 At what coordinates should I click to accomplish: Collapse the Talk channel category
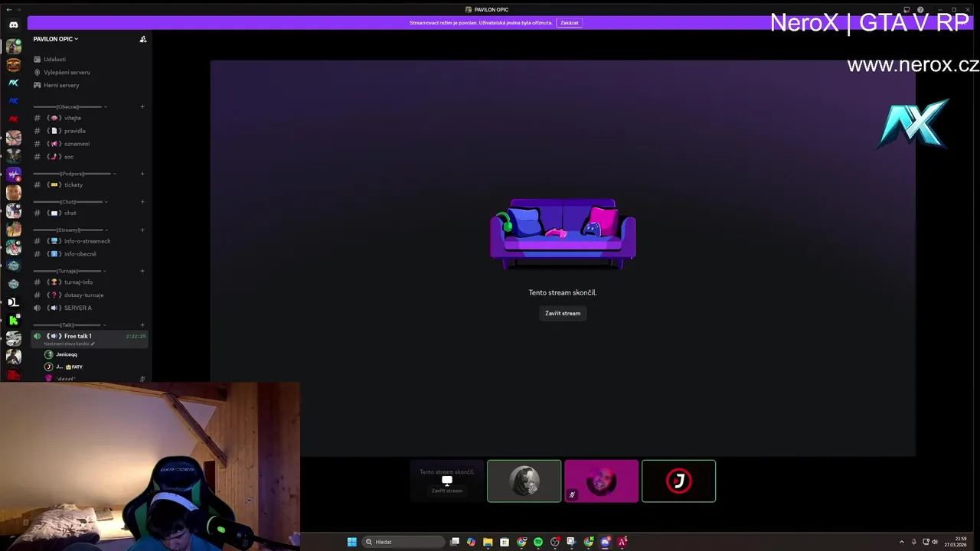pos(70,325)
